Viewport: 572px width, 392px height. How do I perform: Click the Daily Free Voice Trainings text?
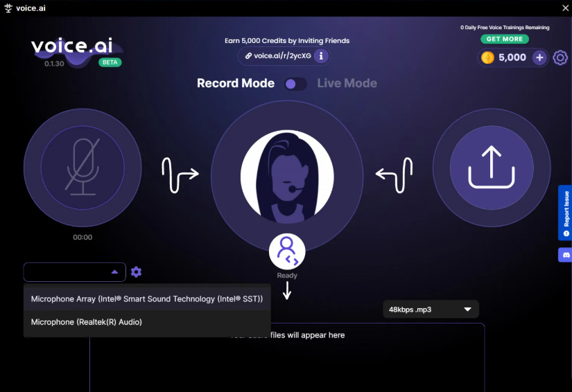(505, 27)
